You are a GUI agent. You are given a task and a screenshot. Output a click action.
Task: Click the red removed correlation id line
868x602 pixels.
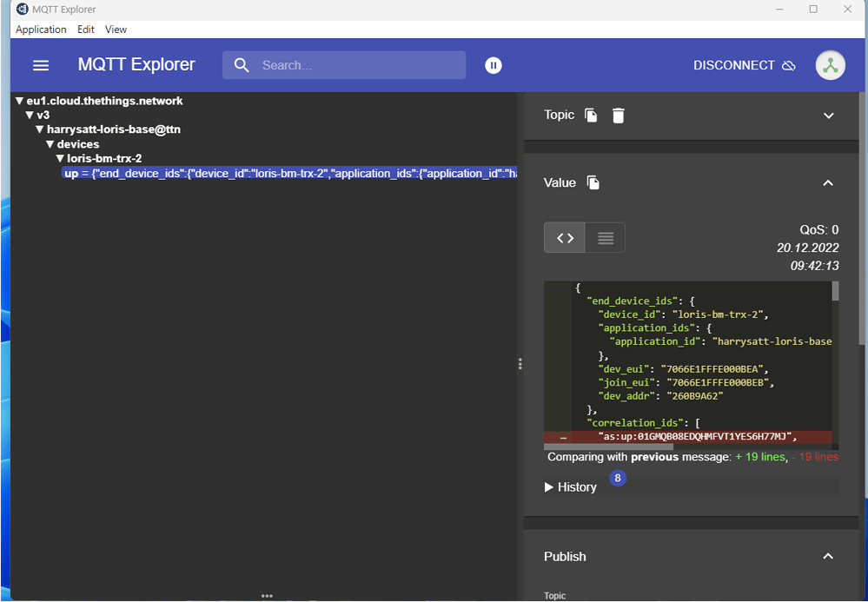coord(688,437)
